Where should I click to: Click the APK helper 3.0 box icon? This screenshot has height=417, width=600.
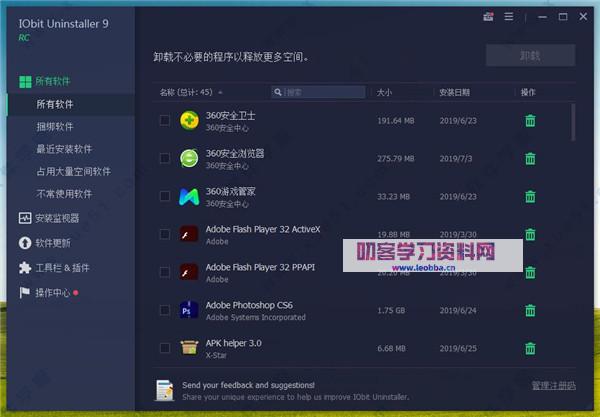tap(189, 347)
